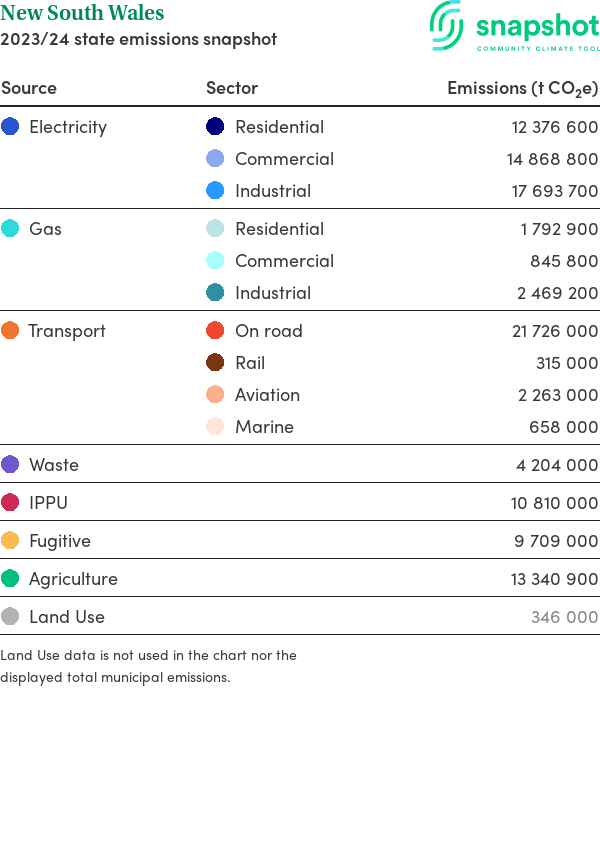The height and width of the screenshot is (850, 600).
Task: Click the dark navy Electricity Residential dot
Action: click(215, 127)
